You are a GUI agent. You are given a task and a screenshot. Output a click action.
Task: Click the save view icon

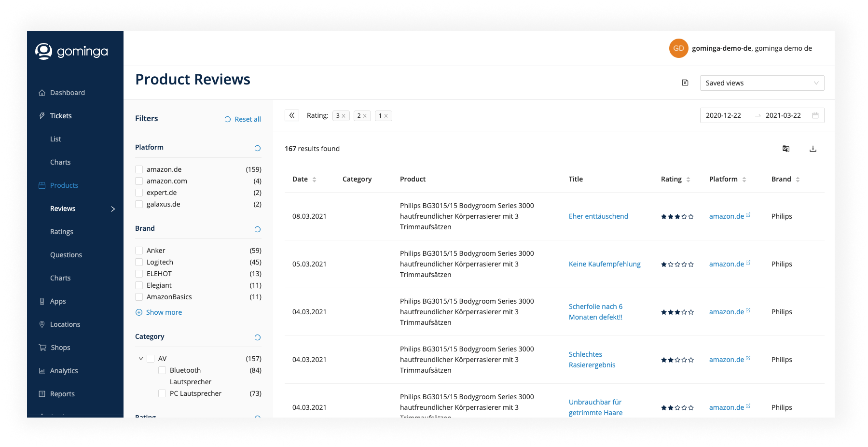tap(685, 83)
